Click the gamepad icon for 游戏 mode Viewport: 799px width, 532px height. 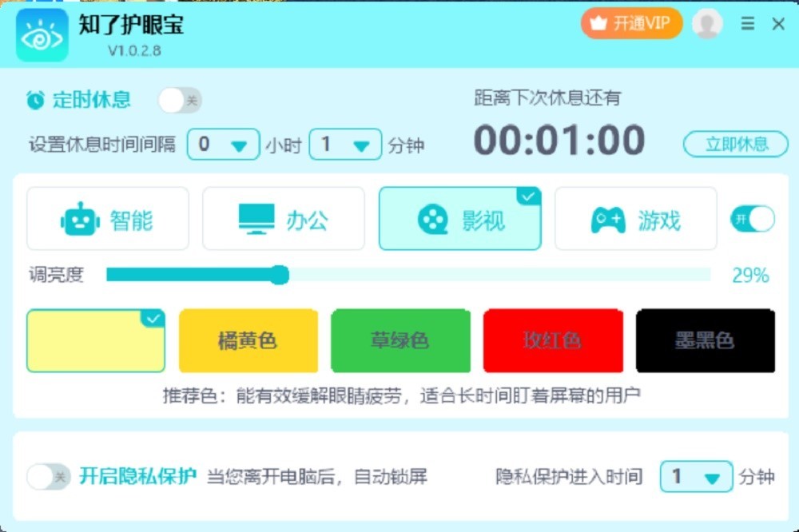click(608, 220)
